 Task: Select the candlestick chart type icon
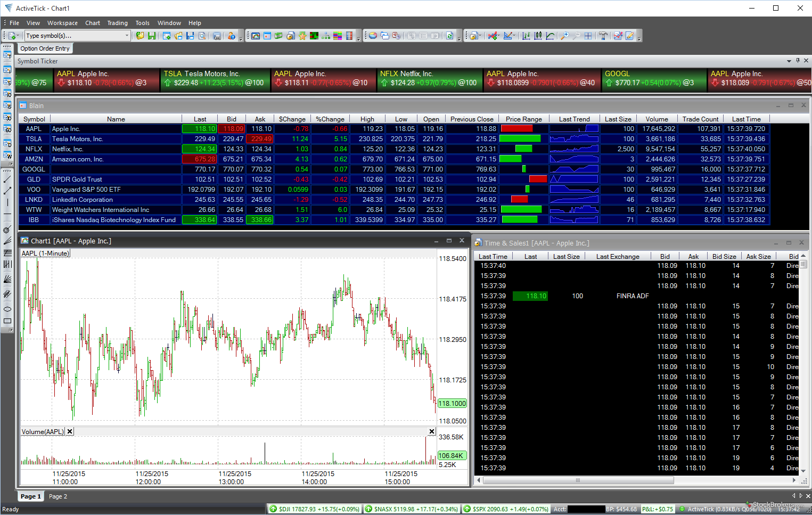[538, 36]
